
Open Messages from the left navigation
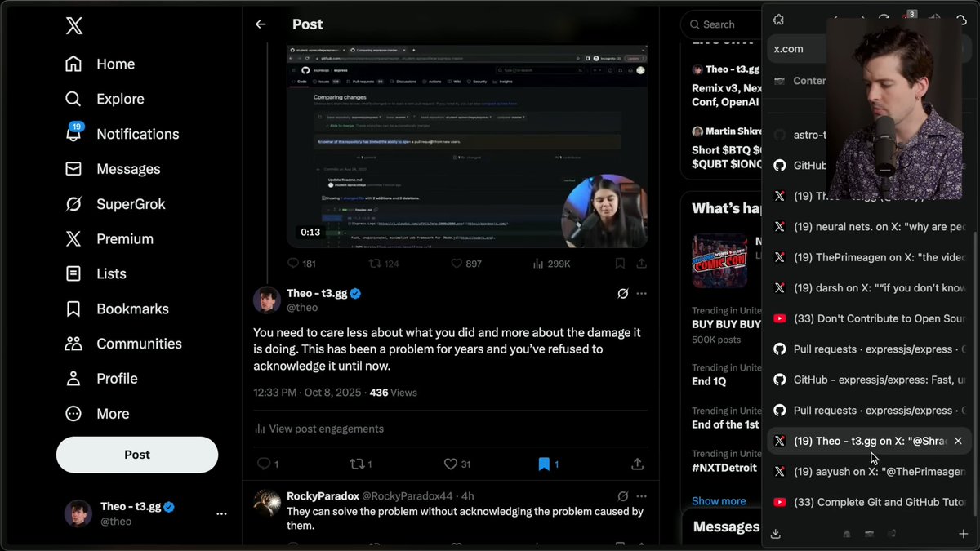click(x=129, y=169)
